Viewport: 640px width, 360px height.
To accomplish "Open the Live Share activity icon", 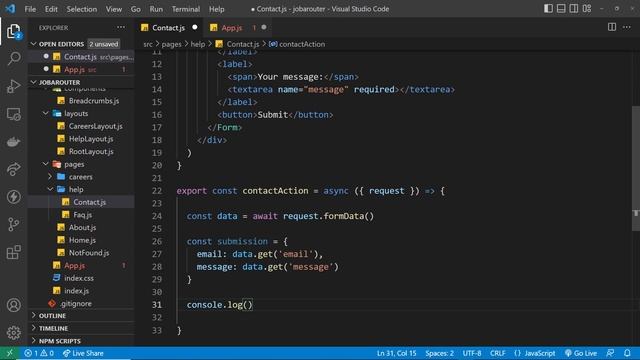I will click(x=13, y=169).
